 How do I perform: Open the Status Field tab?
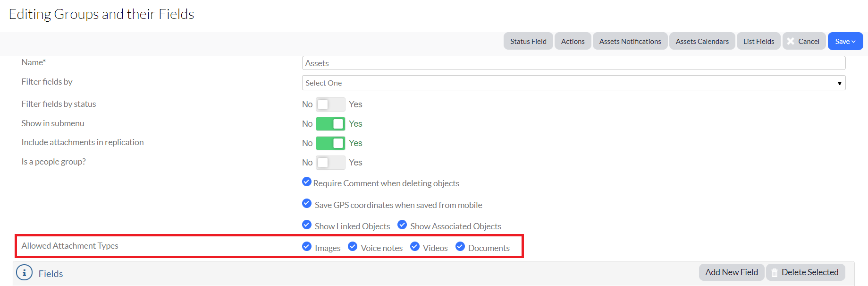click(x=528, y=42)
